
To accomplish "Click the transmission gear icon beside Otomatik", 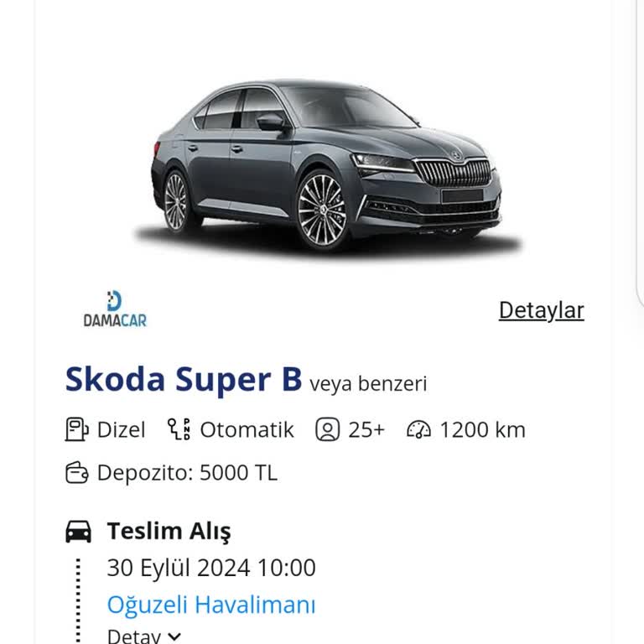I will click(x=179, y=429).
